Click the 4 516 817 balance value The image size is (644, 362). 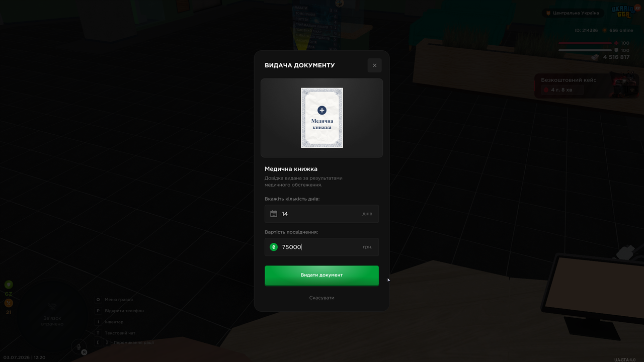pyautogui.click(x=616, y=57)
